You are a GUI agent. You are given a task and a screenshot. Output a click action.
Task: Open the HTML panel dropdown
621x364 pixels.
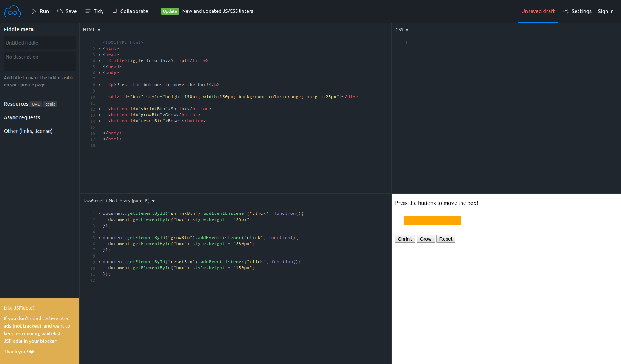coord(92,29)
